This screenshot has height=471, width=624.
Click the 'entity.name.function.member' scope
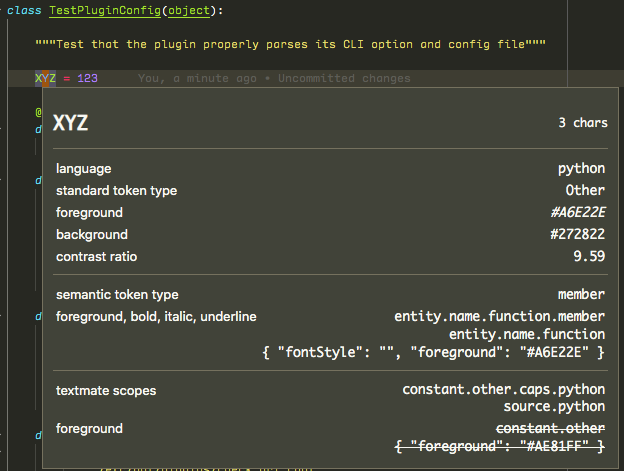point(499,317)
